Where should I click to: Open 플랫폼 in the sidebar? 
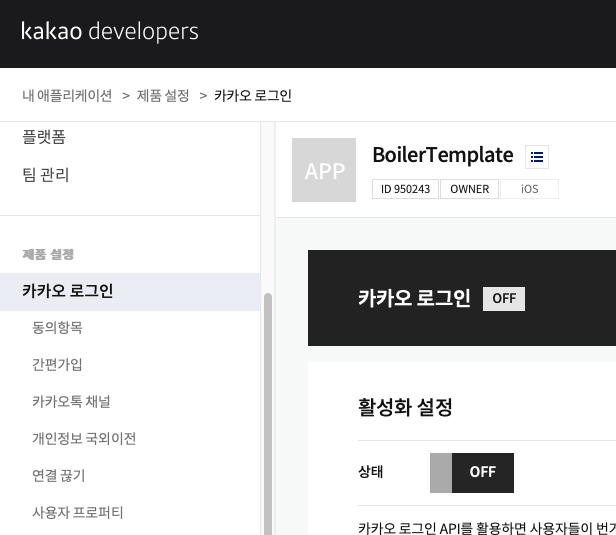[44, 137]
